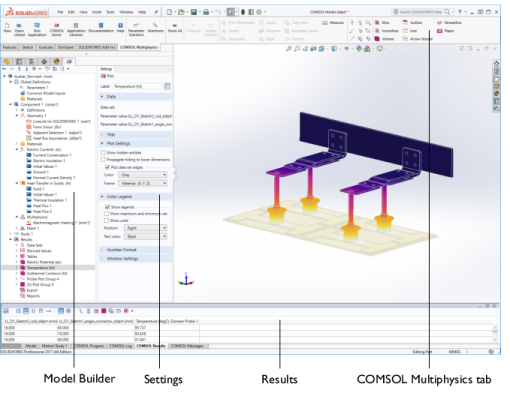Click the Print icon in the title toolbar

tap(206, 12)
